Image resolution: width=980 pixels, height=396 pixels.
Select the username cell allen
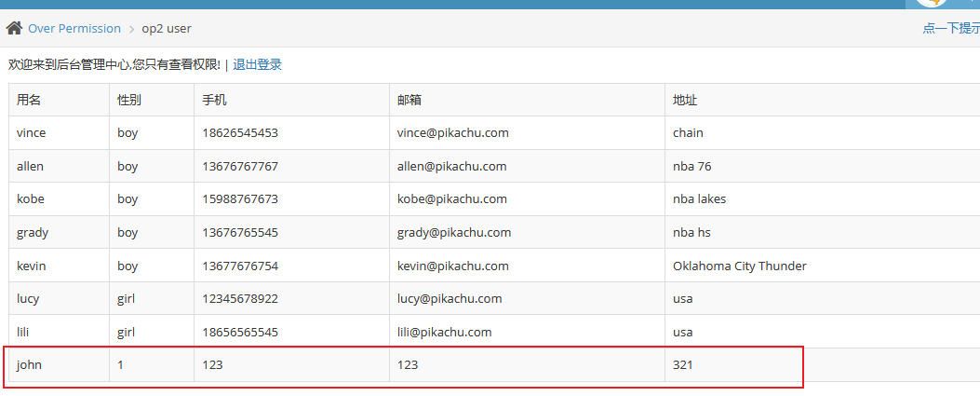click(x=30, y=167)
